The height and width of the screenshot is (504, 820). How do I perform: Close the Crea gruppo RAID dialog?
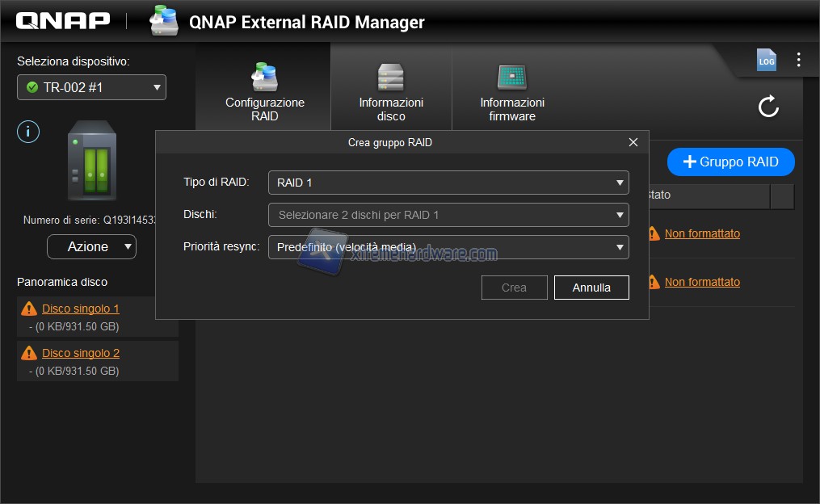[x=633, y=142]
